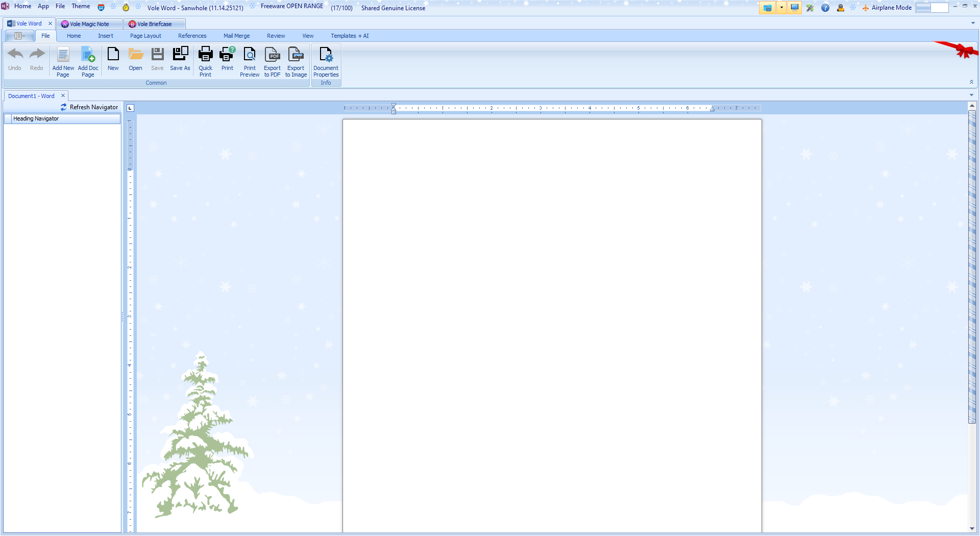This screenshot has height=536, width=980.
Task: Open Print Preview from the ribbon
Action: point(250,55)
